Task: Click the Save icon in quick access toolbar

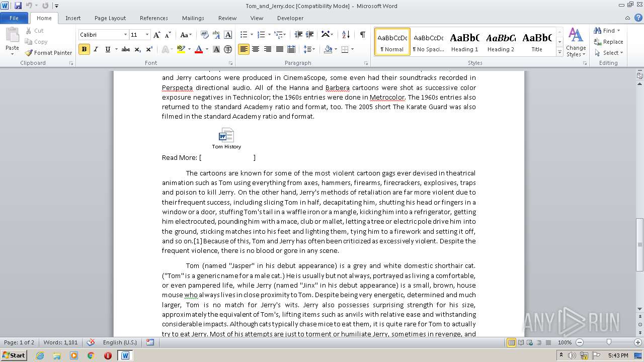Action: pyautogui.click(x=18, y=6)
